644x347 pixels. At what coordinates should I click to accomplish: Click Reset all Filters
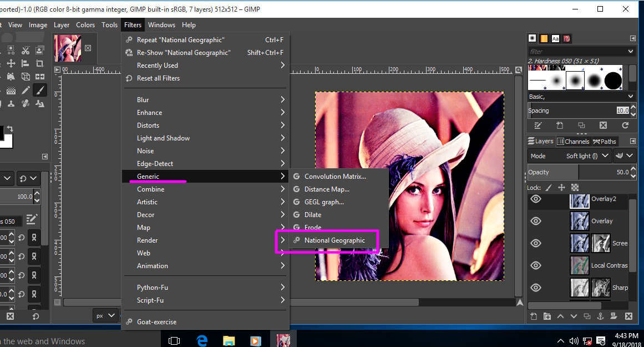(205, 78)
